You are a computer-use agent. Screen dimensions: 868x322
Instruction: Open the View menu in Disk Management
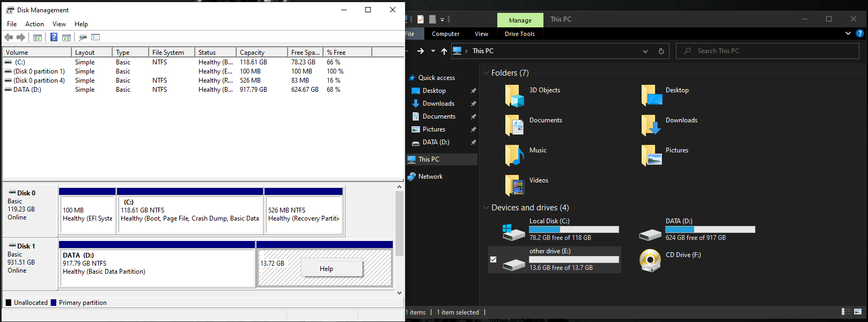pos(59,24)
